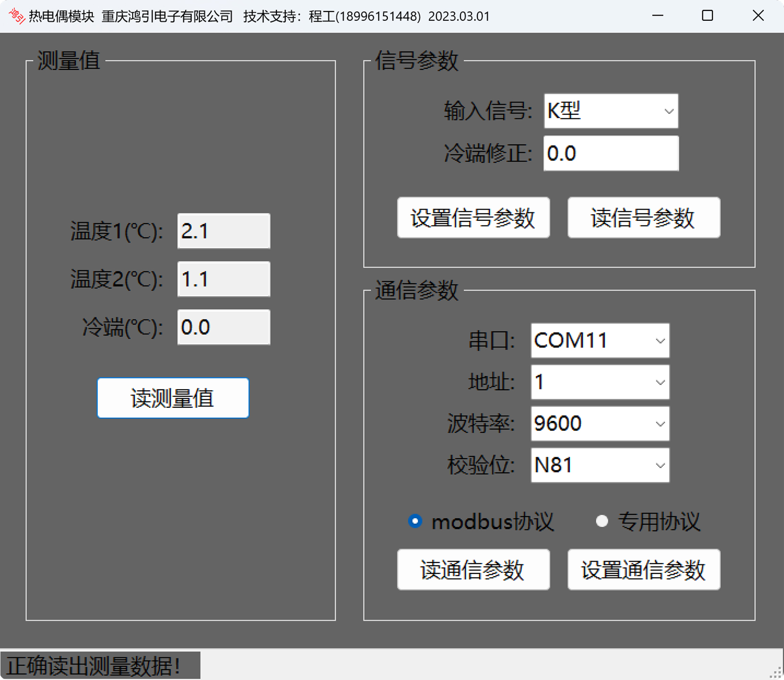Click the 校验位: label
This screenshot has height=680, width=784.
coord(481,465)
